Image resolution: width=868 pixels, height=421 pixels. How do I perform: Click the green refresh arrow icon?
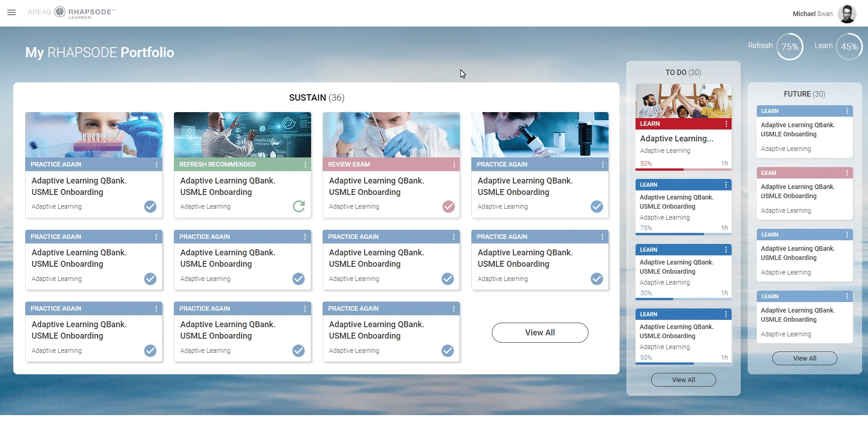299,206
